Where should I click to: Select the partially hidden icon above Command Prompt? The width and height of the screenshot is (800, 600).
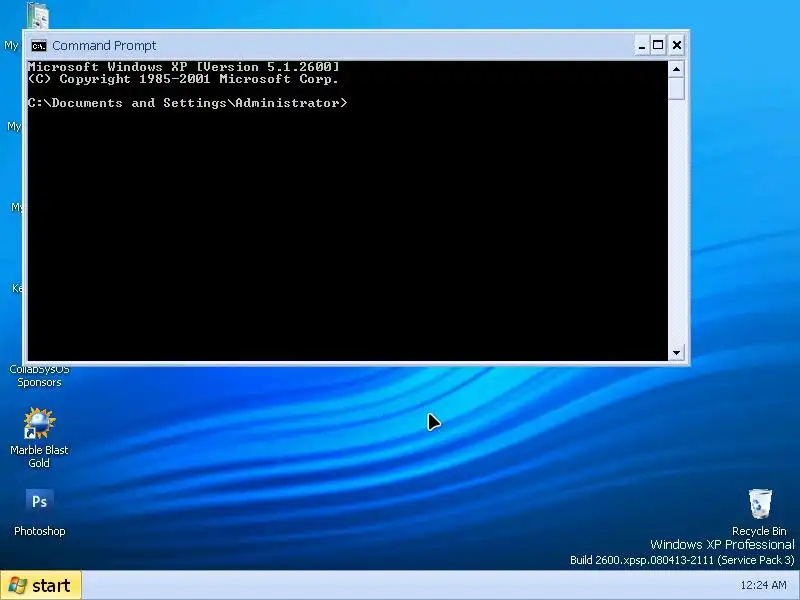point(38,15)
